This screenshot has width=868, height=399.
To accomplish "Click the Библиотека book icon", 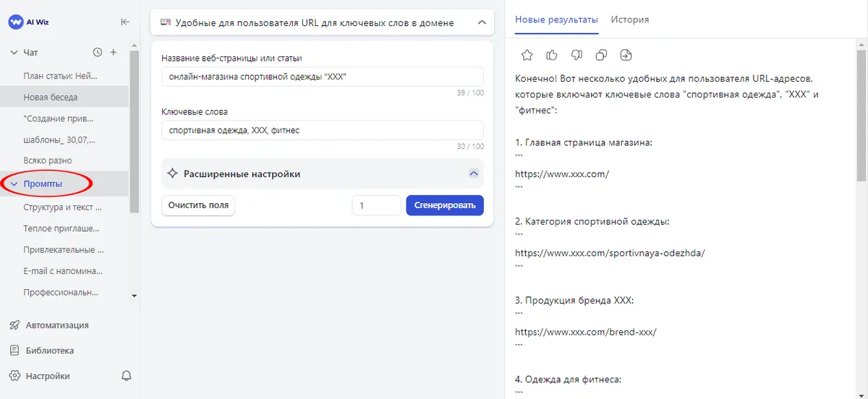I will click(x=14, y=351).
